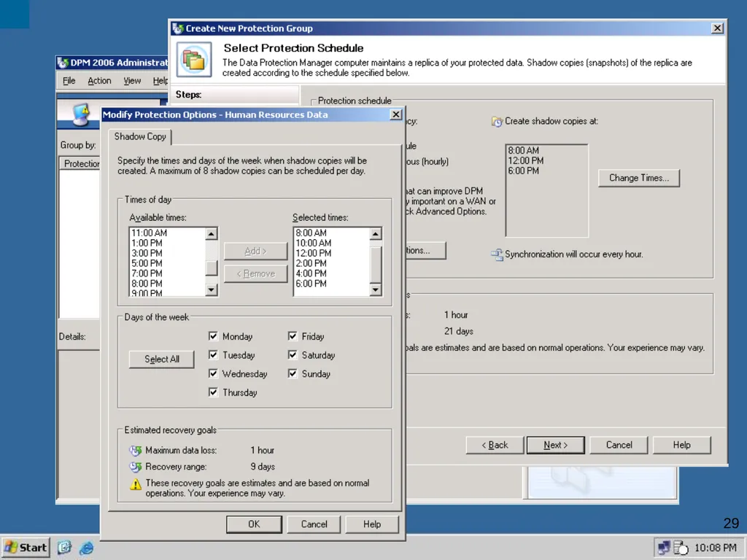Click the synchronization icon next to hourly message
747x560 pixels.
(497, 254)
